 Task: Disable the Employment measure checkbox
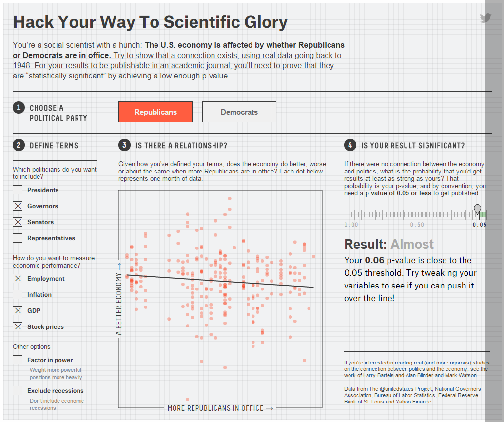click(x=18, y=279)
